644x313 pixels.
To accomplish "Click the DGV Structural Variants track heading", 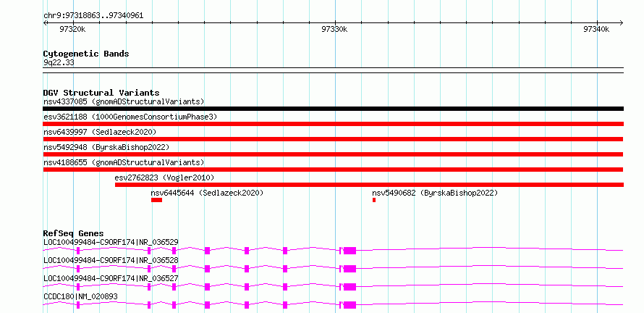I will click(101, 93).
